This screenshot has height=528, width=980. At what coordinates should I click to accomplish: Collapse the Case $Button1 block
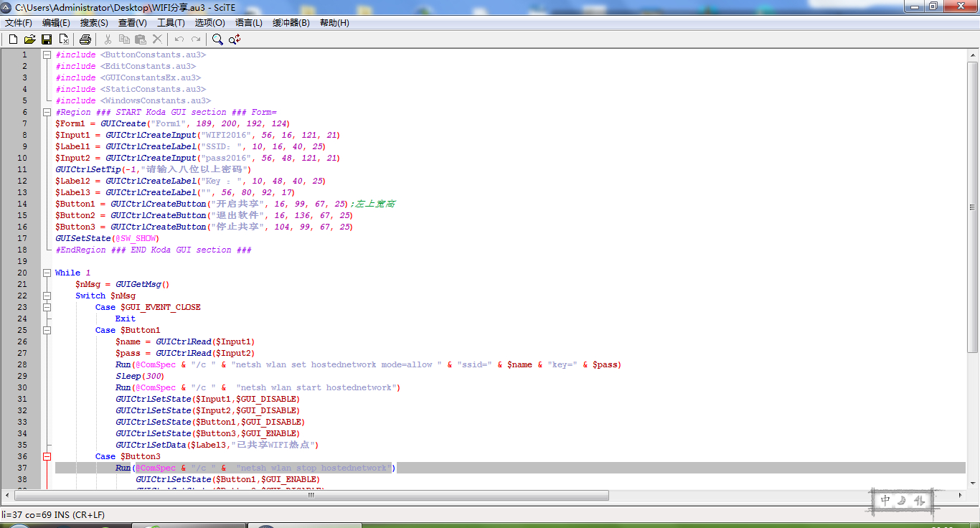coord(47,330)
